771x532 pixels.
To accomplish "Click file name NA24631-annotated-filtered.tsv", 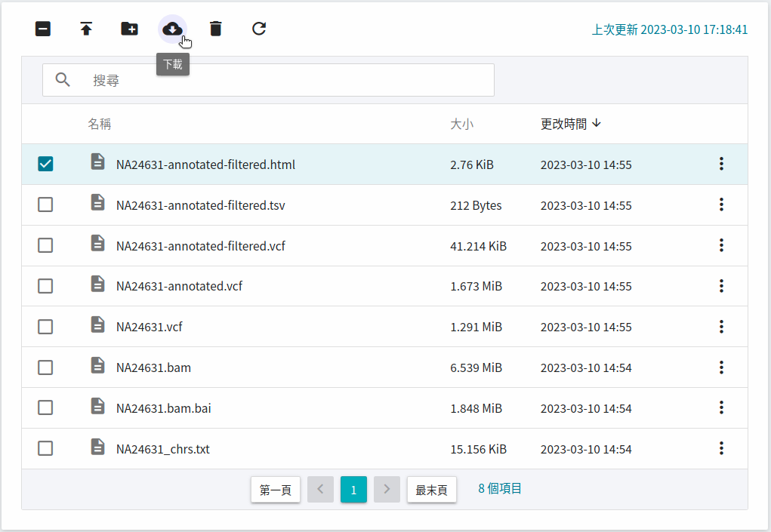I will (x=201, y=205).
